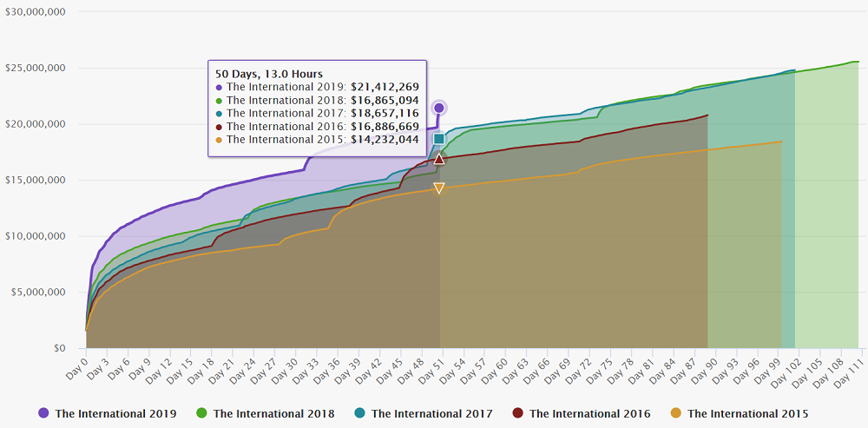Click the $30,000,000 y-axis label

(x=35, y=11)
